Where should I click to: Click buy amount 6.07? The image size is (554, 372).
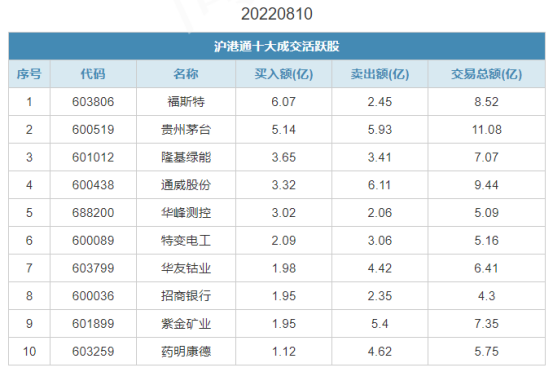click(283, 102)
